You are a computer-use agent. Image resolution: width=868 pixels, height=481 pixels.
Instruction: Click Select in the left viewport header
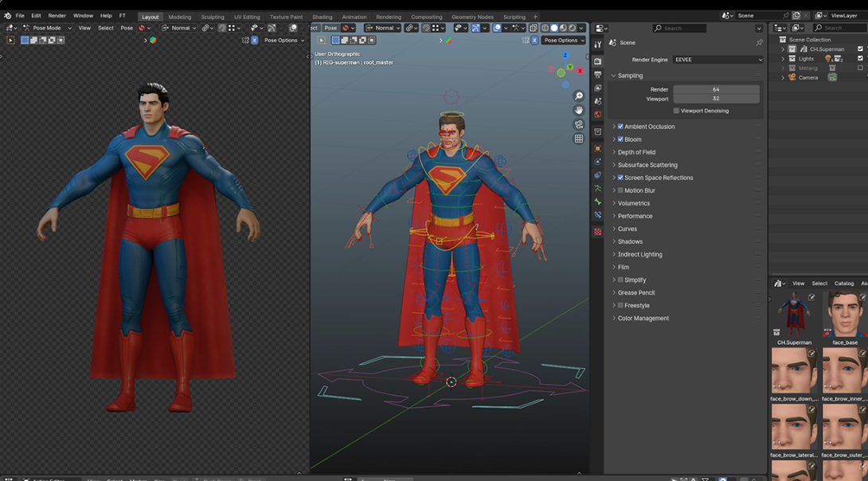pyautogui.click(x=106, y=28)
